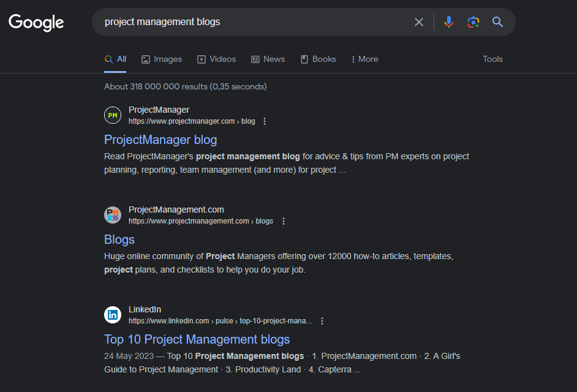Open the Videos search tab

click(216, 59)
